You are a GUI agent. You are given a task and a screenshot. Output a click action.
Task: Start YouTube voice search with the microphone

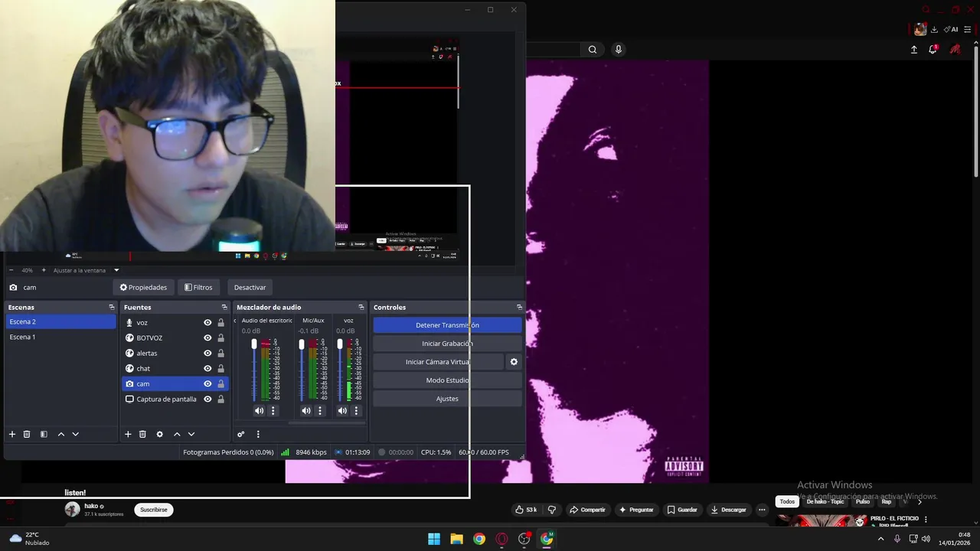click(x=619, y=49)
